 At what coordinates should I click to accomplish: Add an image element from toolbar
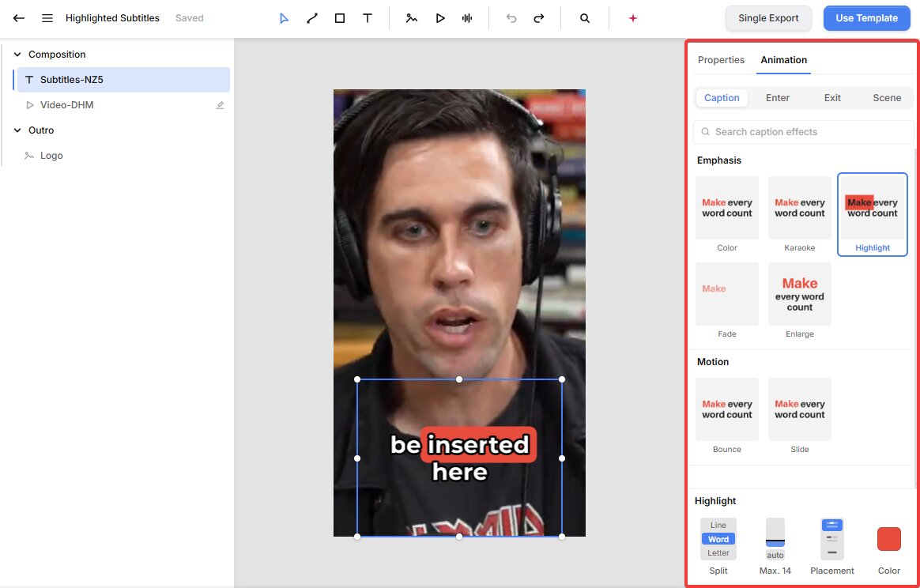[x=412, y=18]
